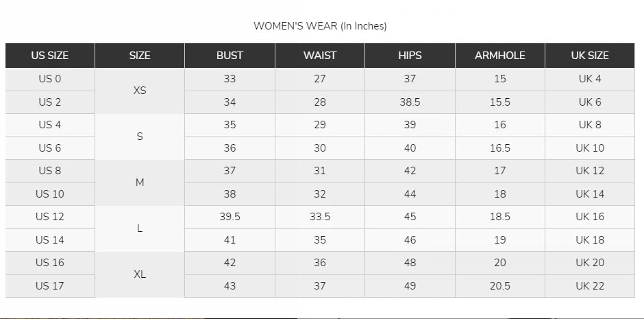This screenshot has height=319, width=644.
Task: Select the WAIST column header
Action: (320, 56)
